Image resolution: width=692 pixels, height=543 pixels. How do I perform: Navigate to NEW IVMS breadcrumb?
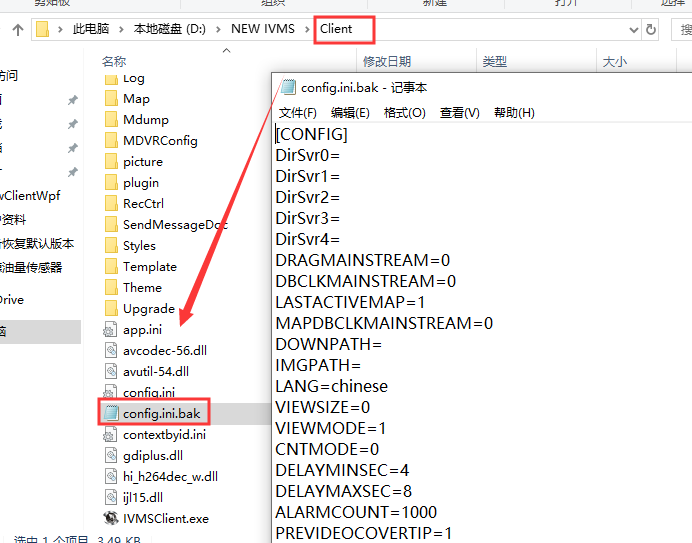click(x=263, y=29)
